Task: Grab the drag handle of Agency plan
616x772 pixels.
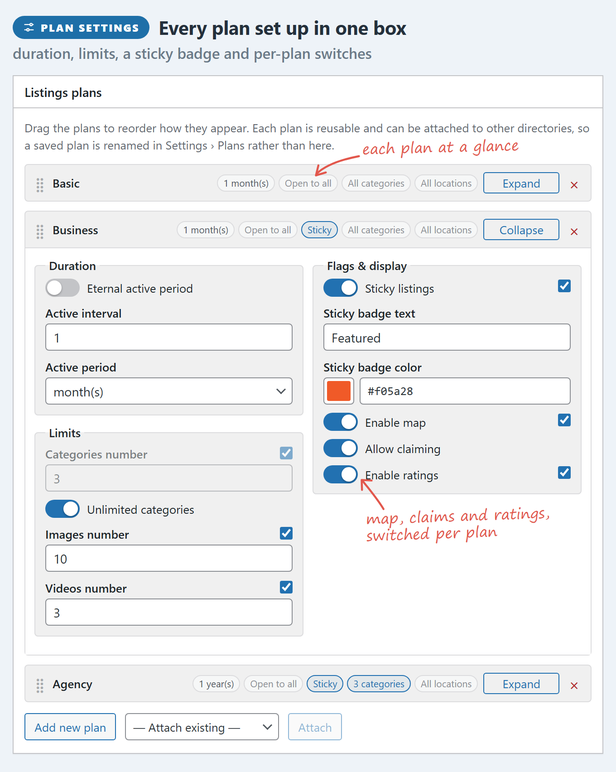Action: tap(40, 685)
